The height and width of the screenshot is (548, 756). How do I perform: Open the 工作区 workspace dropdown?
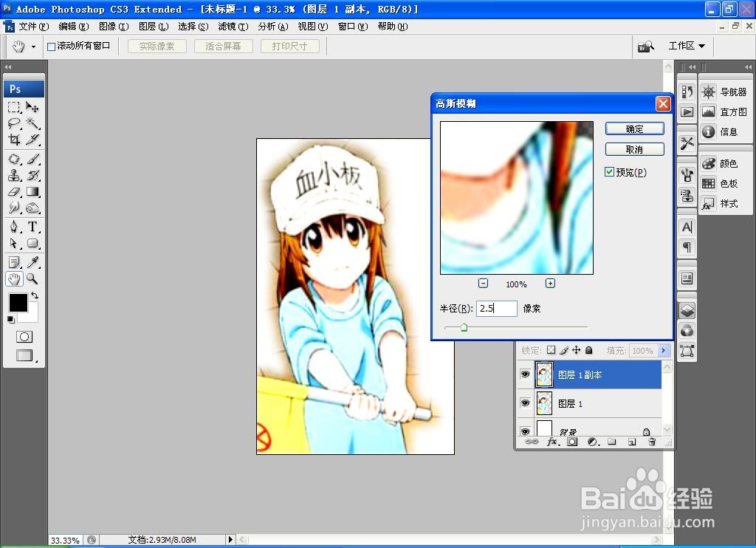(687, 46)
